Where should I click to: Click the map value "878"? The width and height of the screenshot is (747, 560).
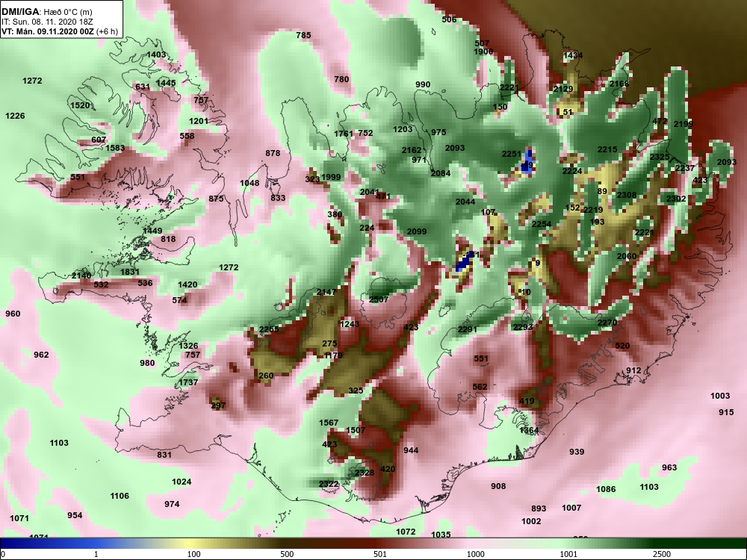click(273, 153)
